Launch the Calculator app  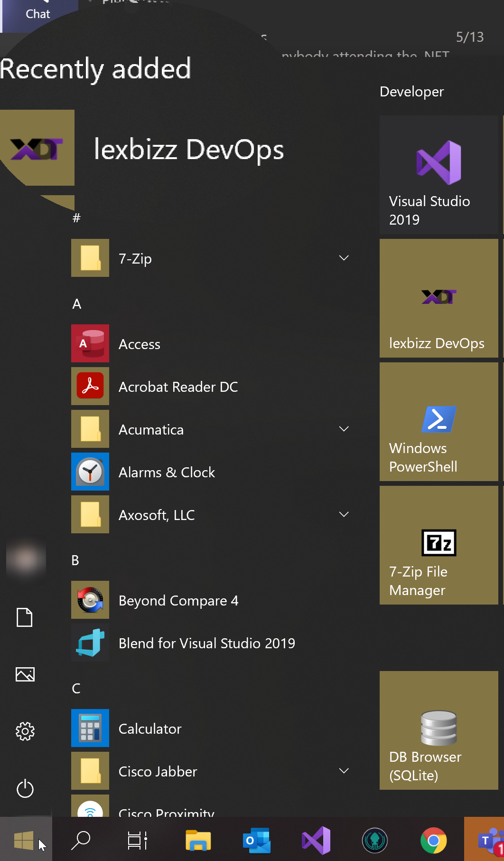(149, 729)
